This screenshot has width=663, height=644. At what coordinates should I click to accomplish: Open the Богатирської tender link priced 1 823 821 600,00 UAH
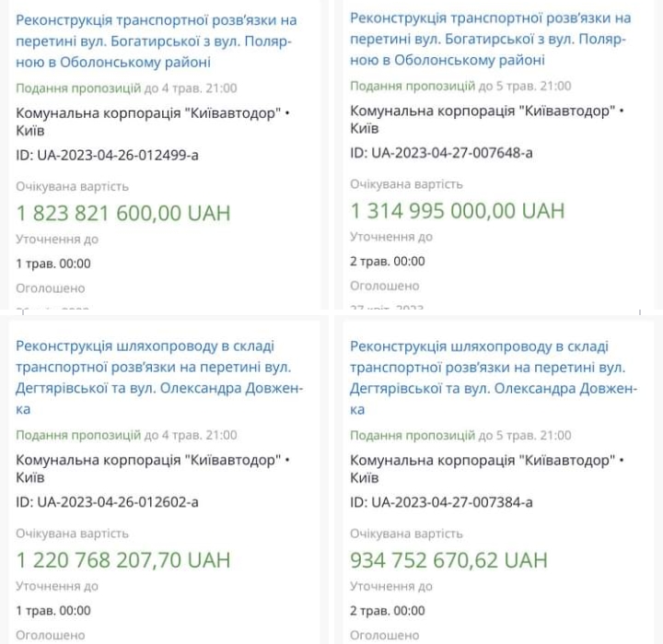click(x=158, y=41)
